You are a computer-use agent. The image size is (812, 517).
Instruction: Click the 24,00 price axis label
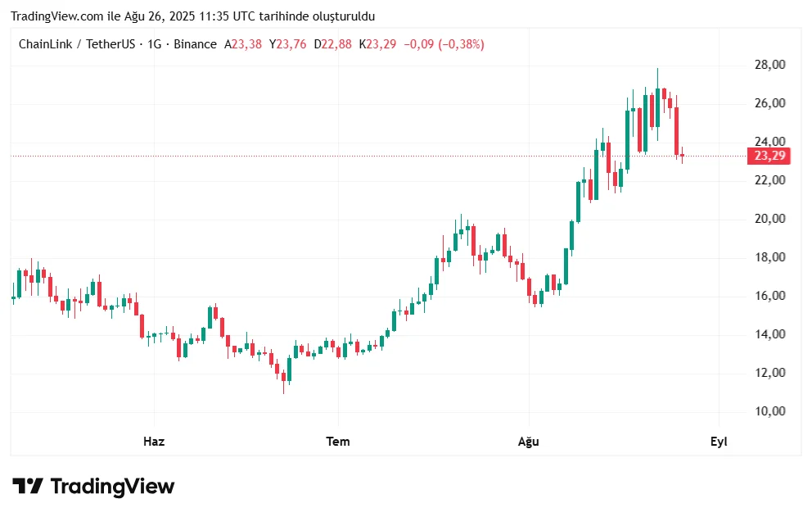pos(770,142)
